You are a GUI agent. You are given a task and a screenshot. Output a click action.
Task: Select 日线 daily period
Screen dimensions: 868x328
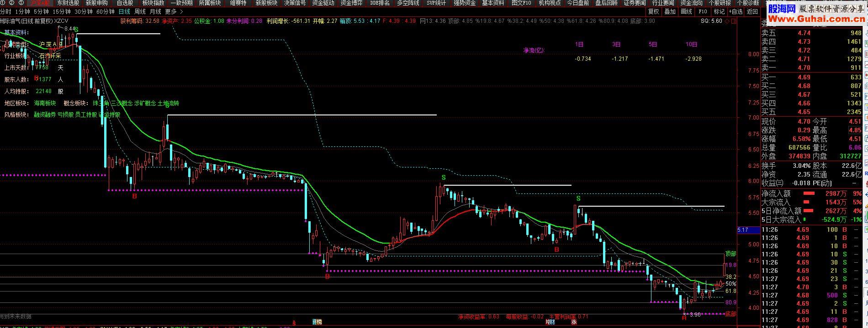pos(124,11)
